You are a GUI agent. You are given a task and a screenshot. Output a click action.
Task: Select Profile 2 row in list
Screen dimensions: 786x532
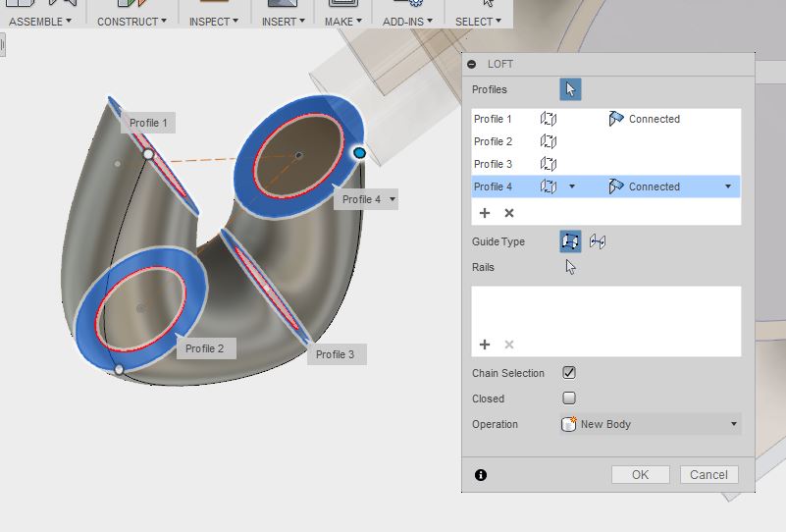pyautogui.click(x=494, y=141)
